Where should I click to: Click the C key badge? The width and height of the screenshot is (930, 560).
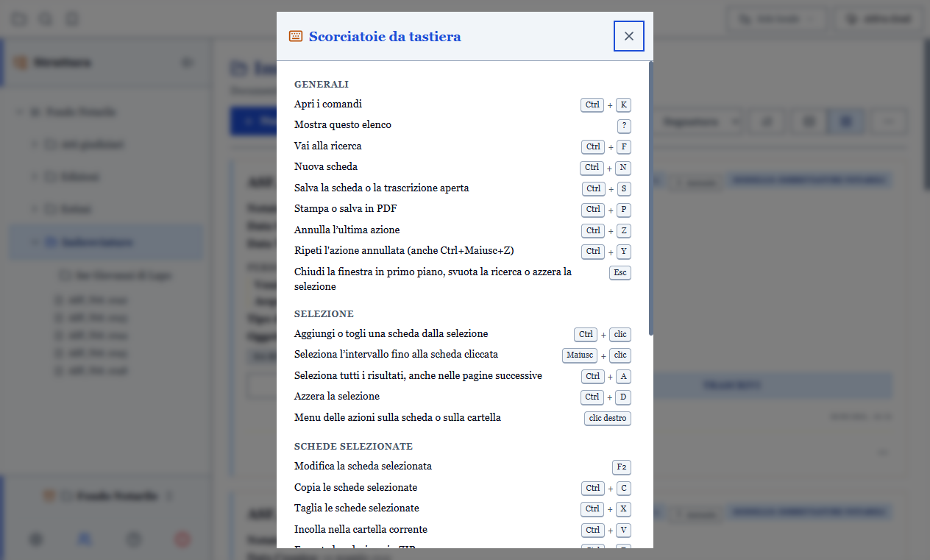coord(624,489)
